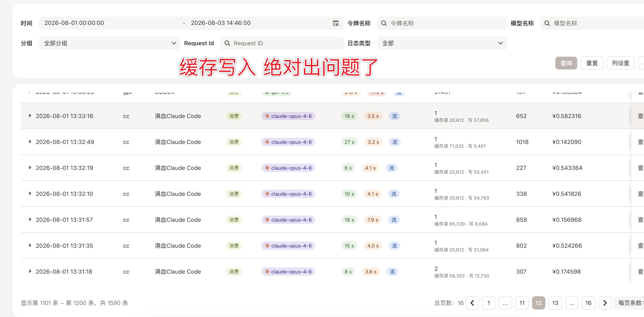Open the 日志类型 全部 dropdown

coord(442,43)
